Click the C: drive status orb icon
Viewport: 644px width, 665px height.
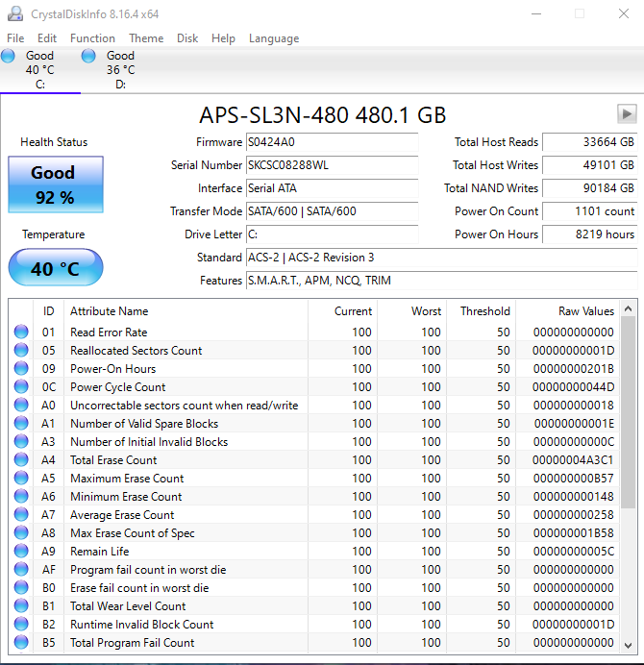coord(9,57)
